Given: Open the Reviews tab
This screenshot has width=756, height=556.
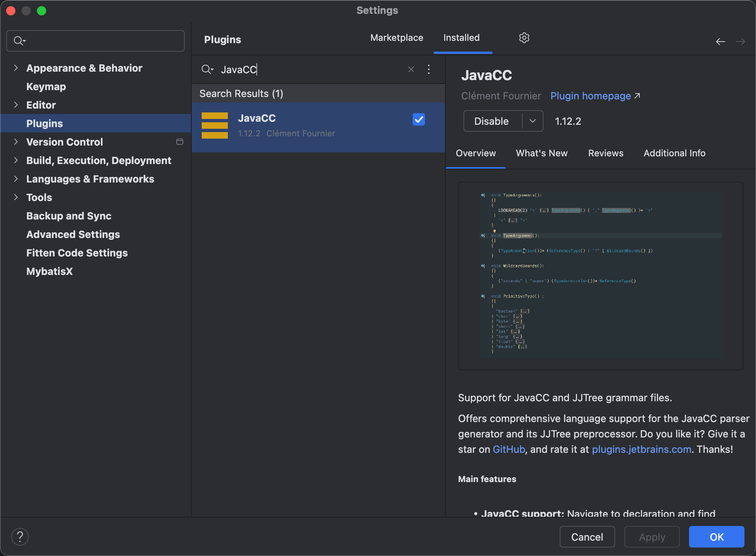Looking at the screenshot, I should click(605, 153).
